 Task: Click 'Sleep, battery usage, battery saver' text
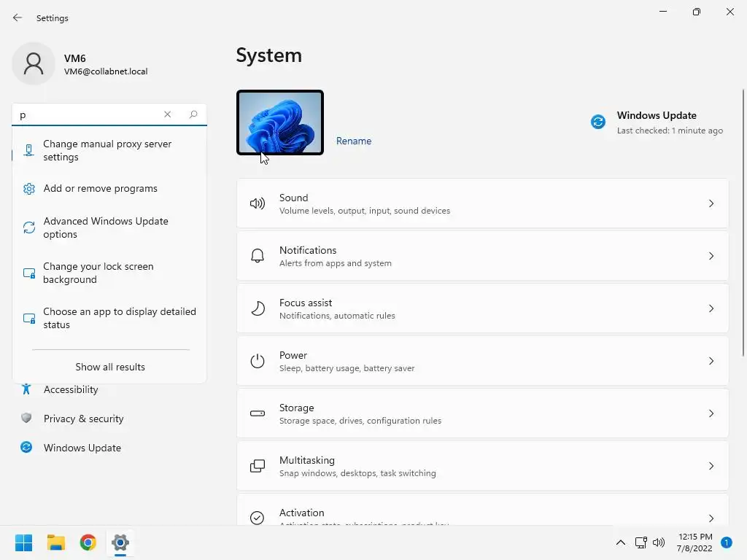[x=347, y=368]
